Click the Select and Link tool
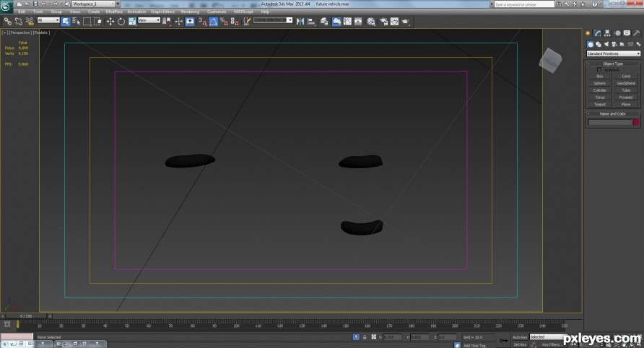Image resolution: width=644 pixels, height=348 pixels. tap(8, 22)
